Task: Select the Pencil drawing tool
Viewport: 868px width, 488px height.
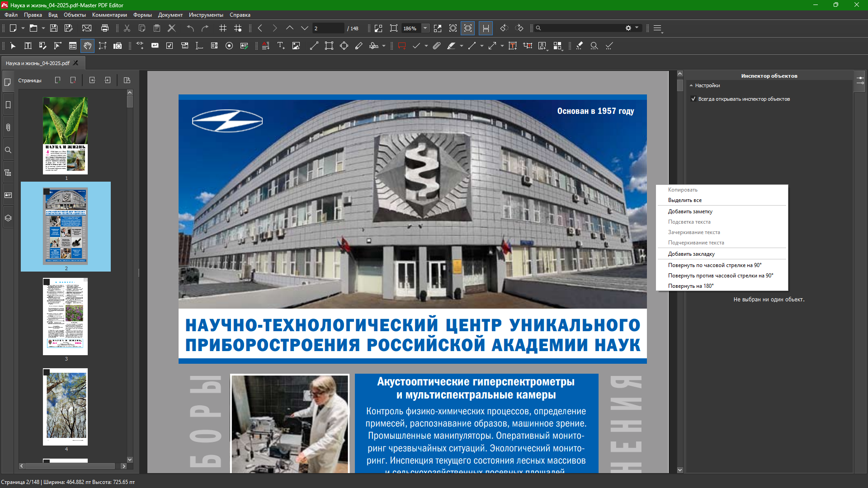Action: (359, 46)
